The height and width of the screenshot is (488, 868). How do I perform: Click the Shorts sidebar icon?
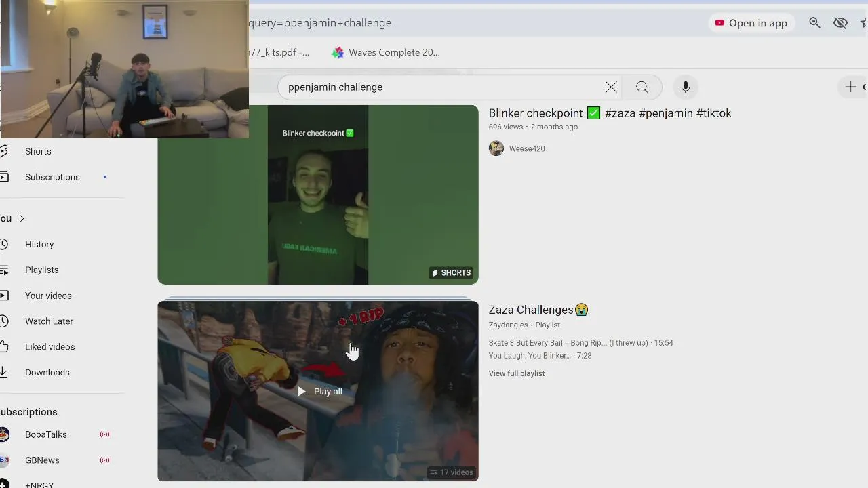pyautogui.click(x=3, y=151)
